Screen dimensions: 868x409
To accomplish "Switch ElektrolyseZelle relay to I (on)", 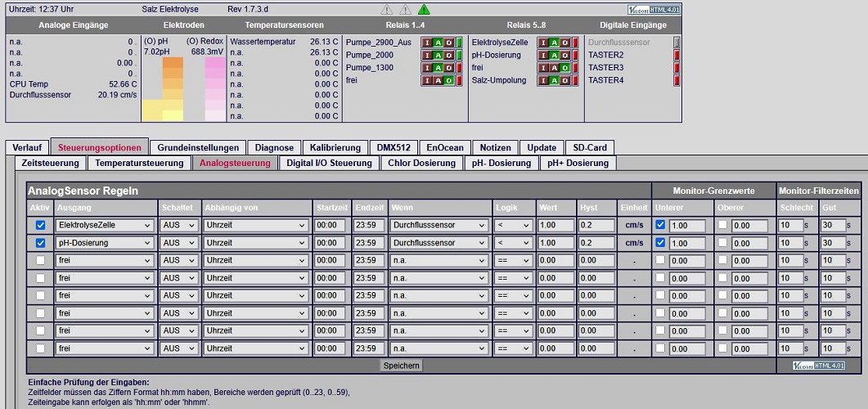I will click(543, 42).
